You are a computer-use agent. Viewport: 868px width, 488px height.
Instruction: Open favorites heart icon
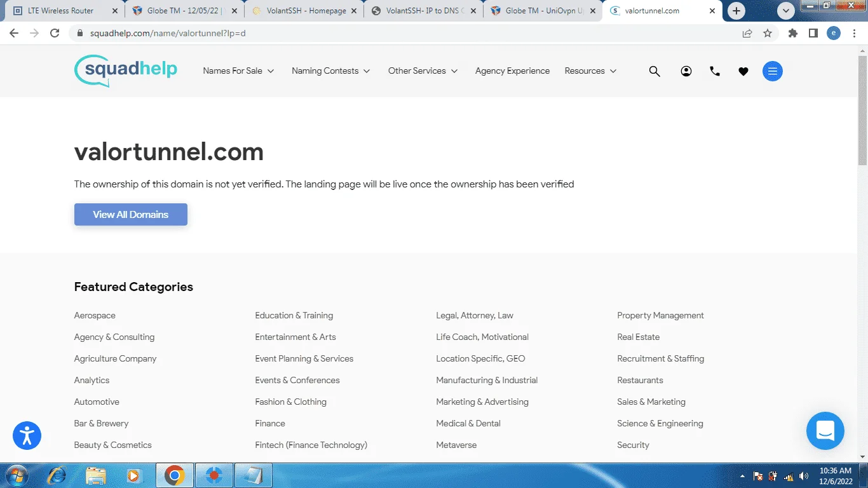coord(743,71)
